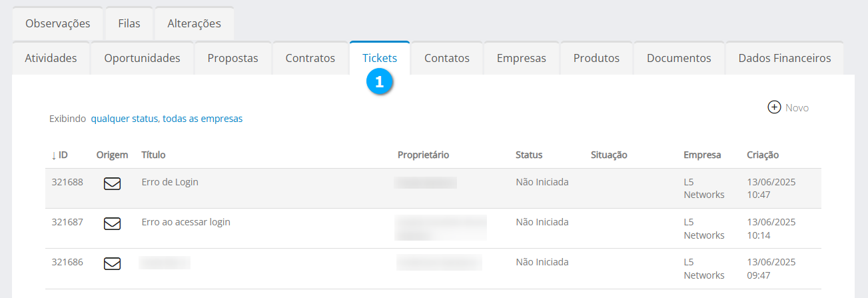The height and width of the screenshot is (298, 868).
Task: Switch to the Atividades tab
Action: (x=51, y=58)
